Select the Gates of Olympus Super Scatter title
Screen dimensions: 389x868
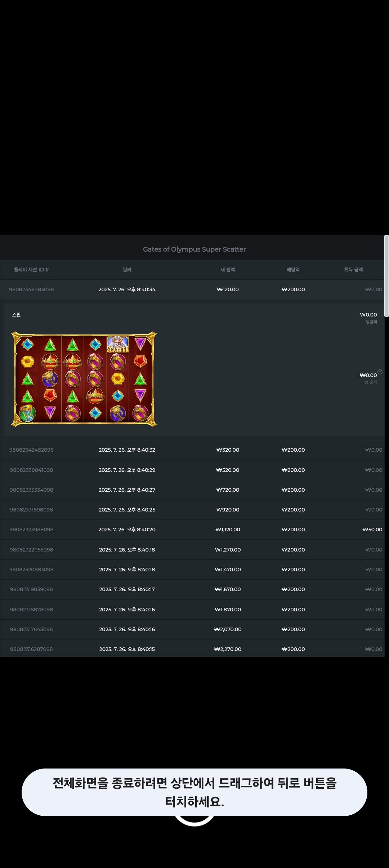click(x=194, y=249)
